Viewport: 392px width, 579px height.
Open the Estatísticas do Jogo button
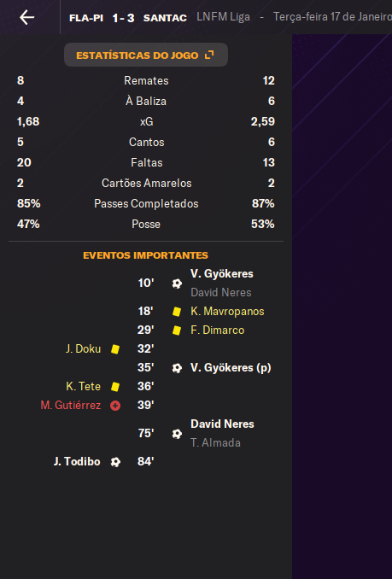click(x=146, y=55)
